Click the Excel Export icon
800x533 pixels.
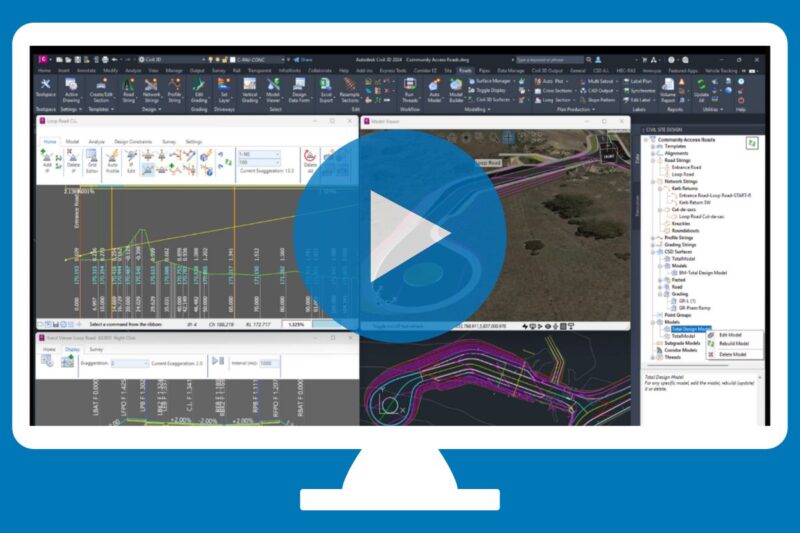[327, 88]
